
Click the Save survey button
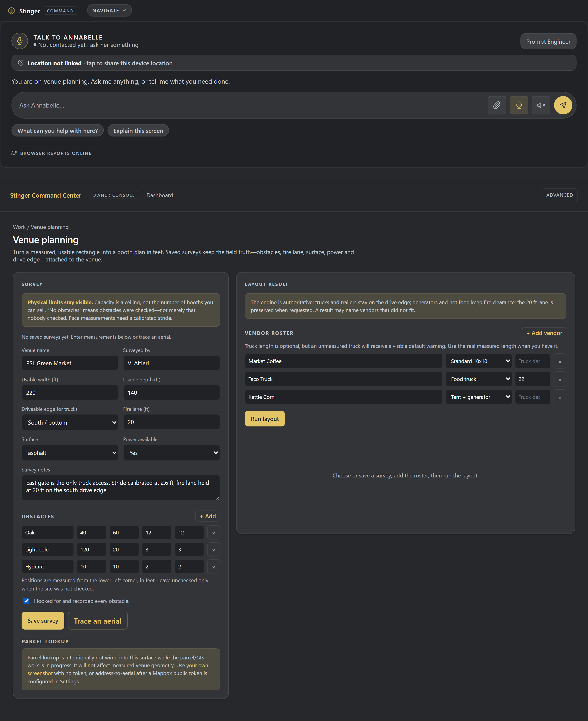[x=43, y=621]
